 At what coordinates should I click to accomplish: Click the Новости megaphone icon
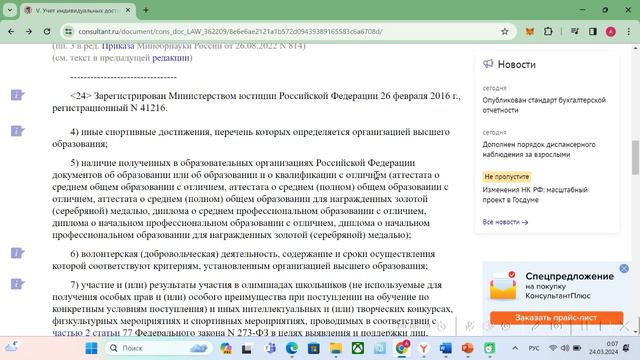pyautogui.click(x=488, y=64)
